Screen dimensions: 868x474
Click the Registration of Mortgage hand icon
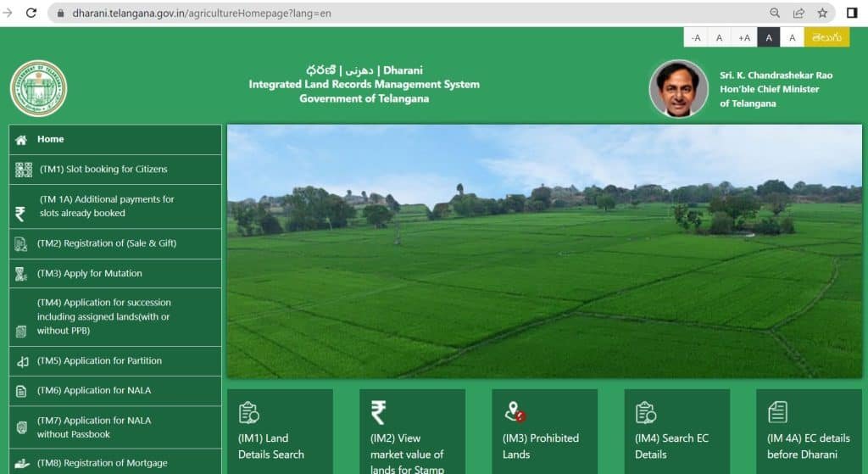click(x=21, y=463)
